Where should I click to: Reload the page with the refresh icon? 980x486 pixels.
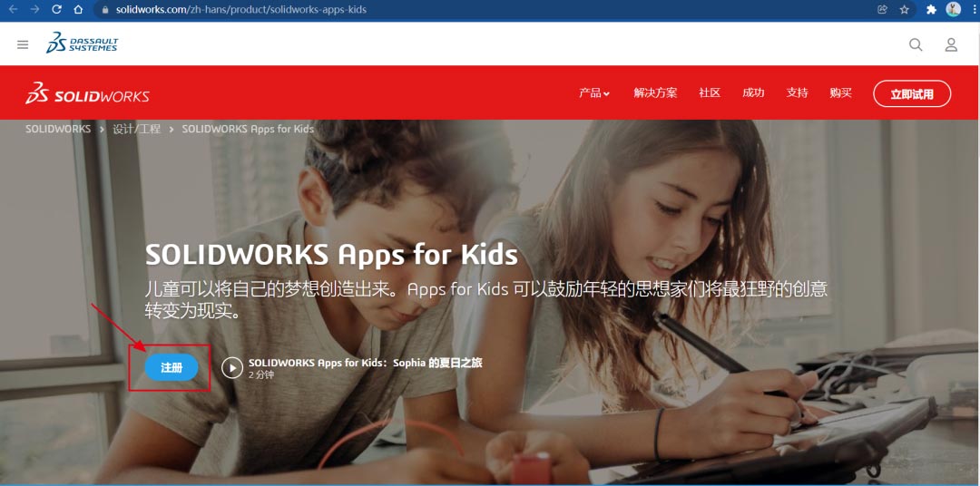tap(56, 9)
